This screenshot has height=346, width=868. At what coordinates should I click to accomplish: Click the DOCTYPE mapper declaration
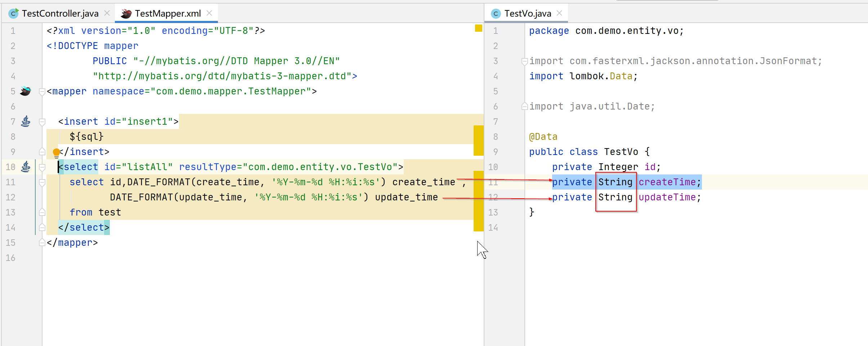93,46
